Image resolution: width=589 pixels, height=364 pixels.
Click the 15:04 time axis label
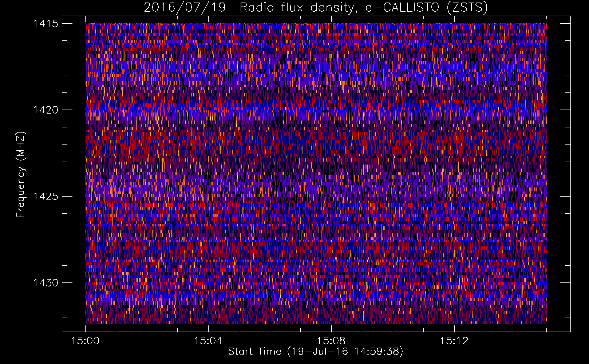pyautogui.click(x=208, y=341)
